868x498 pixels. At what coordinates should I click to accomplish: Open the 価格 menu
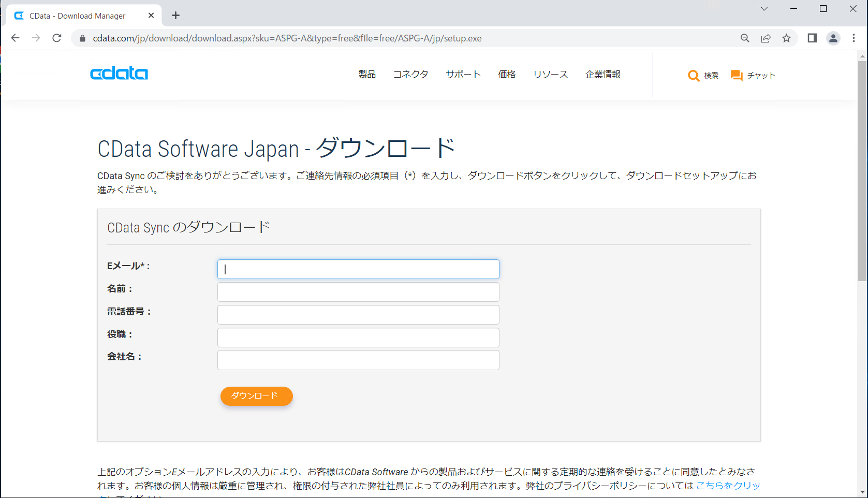click(x=507, y=75)
